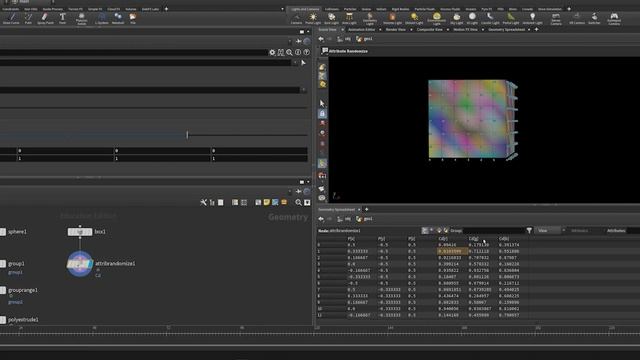Add a Gamepad Camera from the shelf
The height and width of the screenshot is (360, 640).
point(614,19)
